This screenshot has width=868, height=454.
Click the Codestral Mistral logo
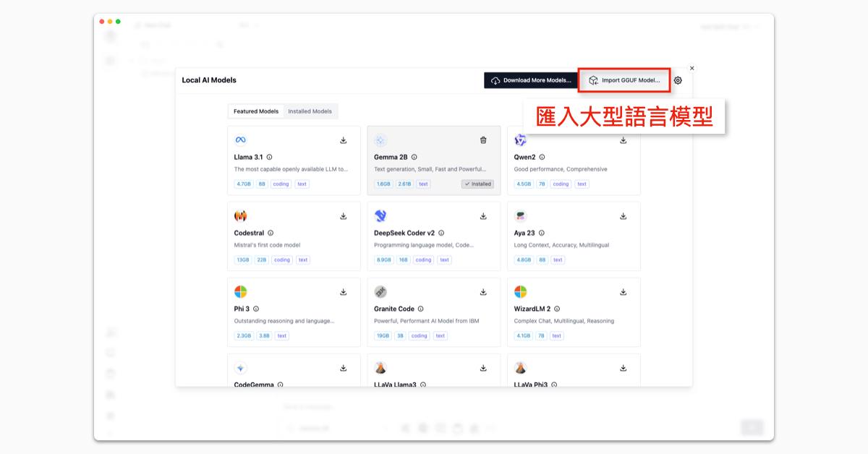point(241,216)
